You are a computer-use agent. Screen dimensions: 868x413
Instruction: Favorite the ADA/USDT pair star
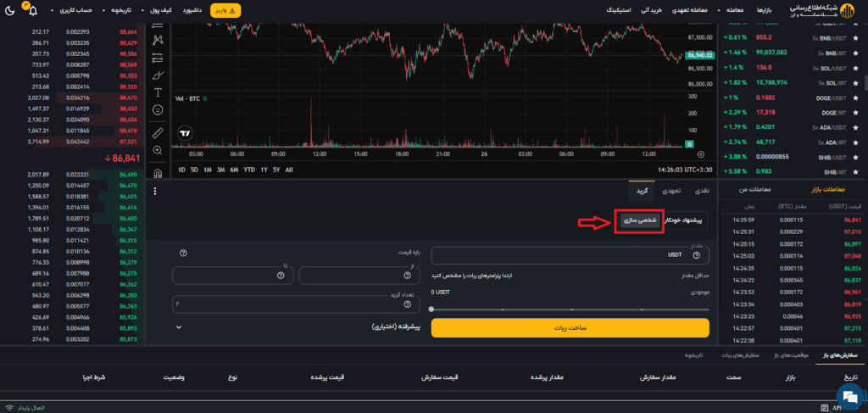click(x=856, y=128)
